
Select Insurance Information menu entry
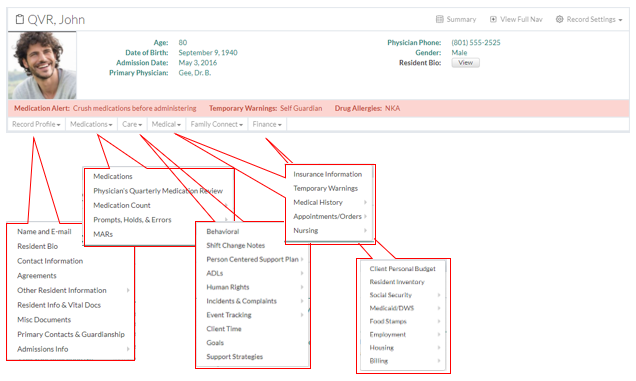tap(328, 174)
